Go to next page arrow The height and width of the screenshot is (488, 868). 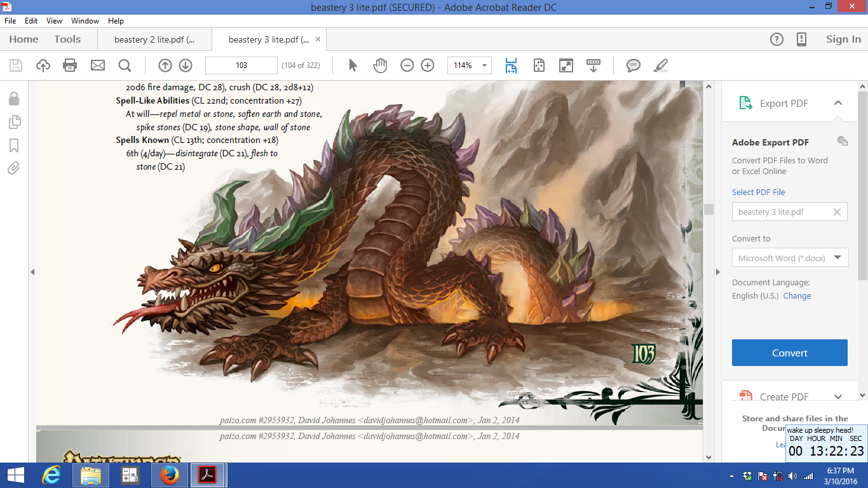[x=186, y=65]
